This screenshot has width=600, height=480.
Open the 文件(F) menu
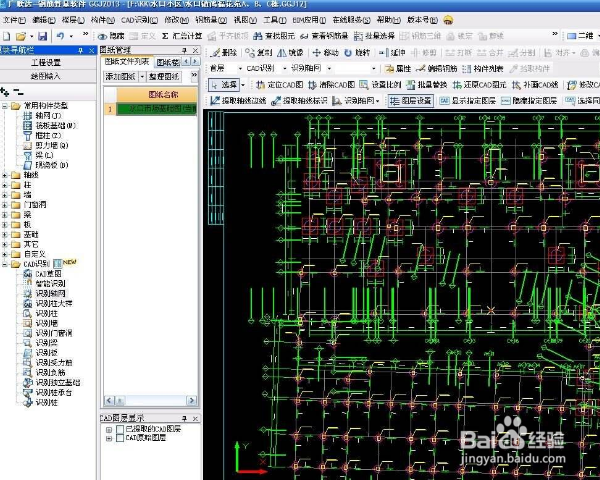pyautogui.click(x=14, y=20)
